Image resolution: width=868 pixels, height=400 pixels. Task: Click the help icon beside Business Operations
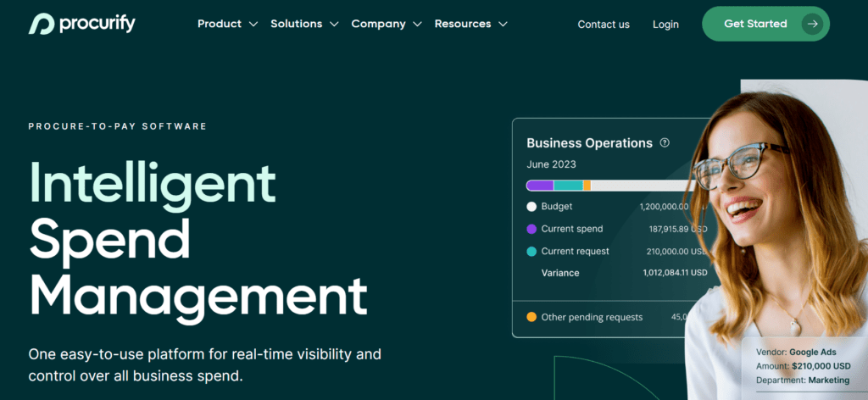(x=665, y=143)
